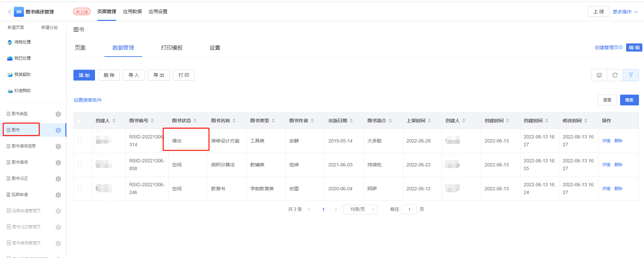Screen dimensions: 644x258
Task: Click the 编辑 button at top right
Action: tap(634, 47)
